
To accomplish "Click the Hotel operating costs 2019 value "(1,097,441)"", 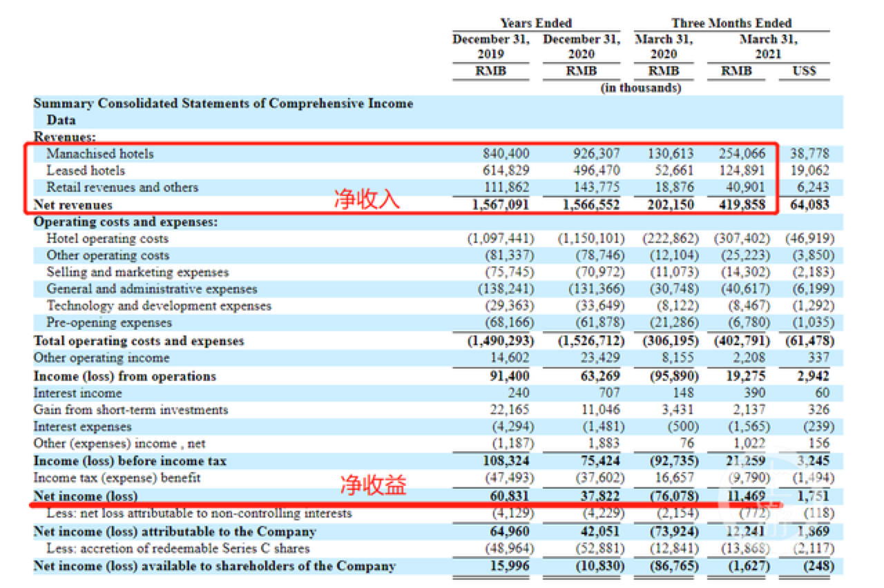I will [501, 238].
